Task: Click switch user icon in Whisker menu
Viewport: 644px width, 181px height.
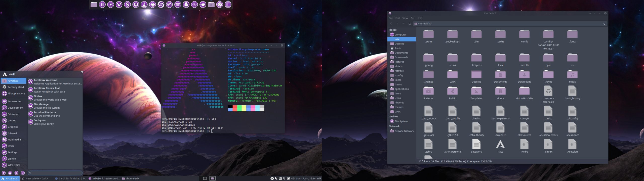Action: coord(16,173)
